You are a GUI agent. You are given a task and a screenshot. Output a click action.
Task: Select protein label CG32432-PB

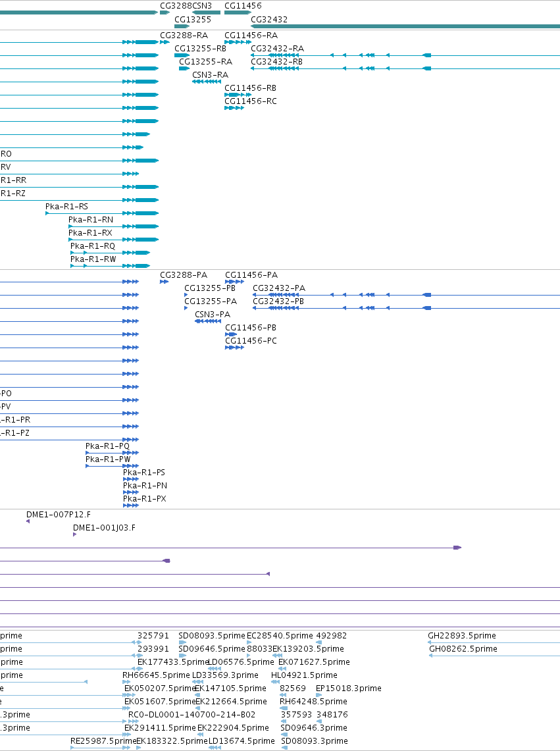tap(278, 301)
